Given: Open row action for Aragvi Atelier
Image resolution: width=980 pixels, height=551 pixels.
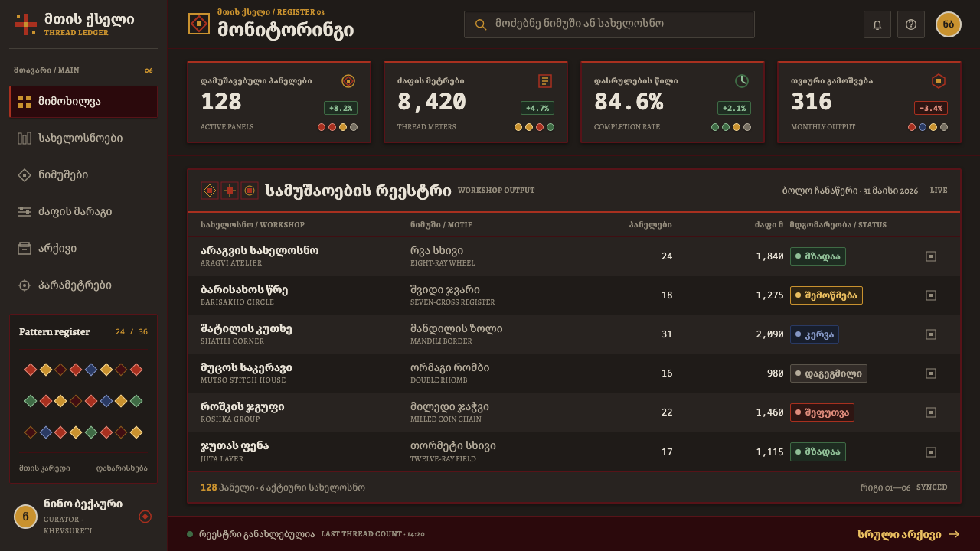Looking at the screenshot, I should coord(931,256).
